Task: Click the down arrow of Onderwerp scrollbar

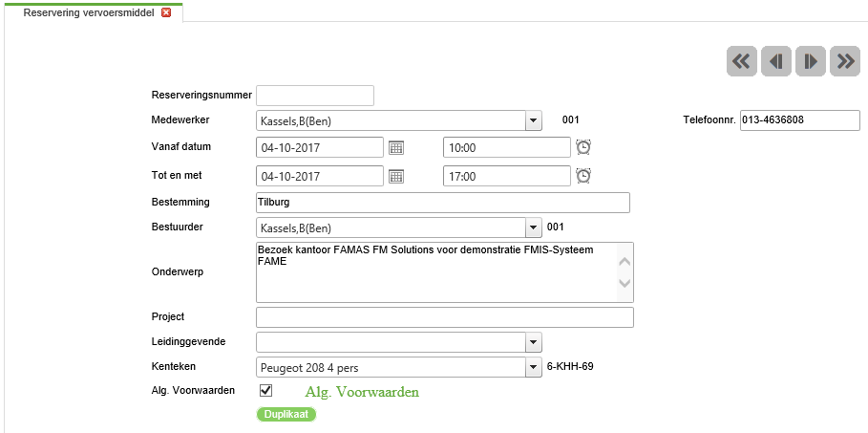Action: (x=625, y=283)
